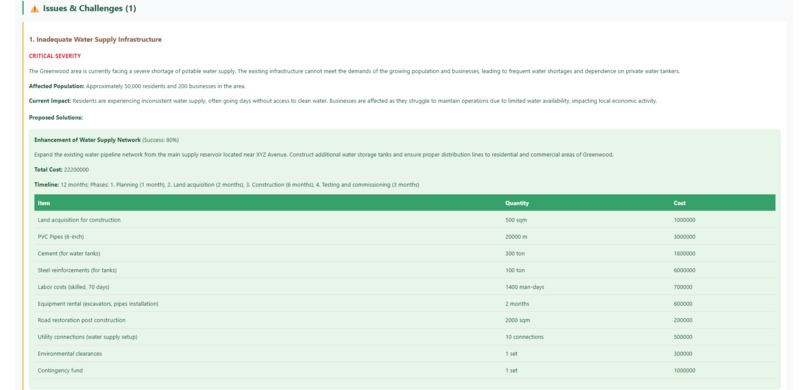Click the cost cell of Contingency fund row
Image resolution: width=806 pixels, height=390 pixels.
(x=685, y=370)
